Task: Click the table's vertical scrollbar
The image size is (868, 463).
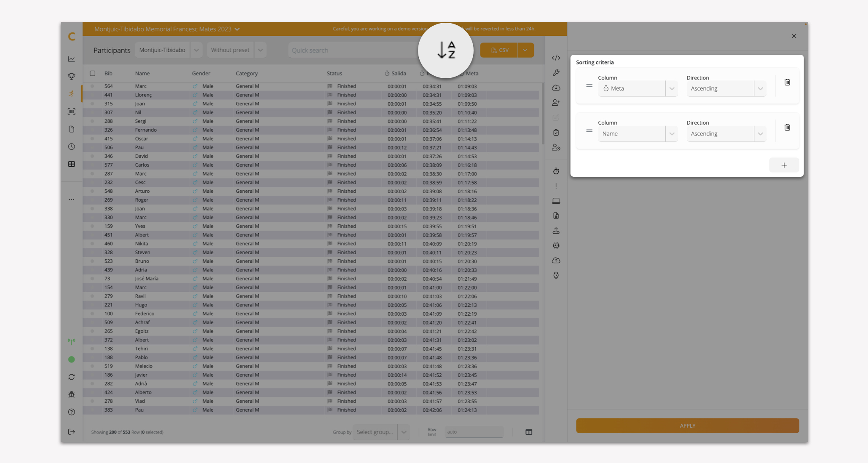Action: [x=543, y=114]
